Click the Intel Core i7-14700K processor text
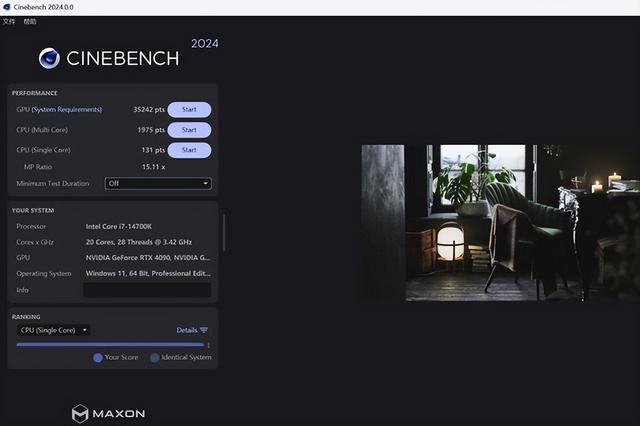This screenshot has height=426, width=640. [119, 226]
